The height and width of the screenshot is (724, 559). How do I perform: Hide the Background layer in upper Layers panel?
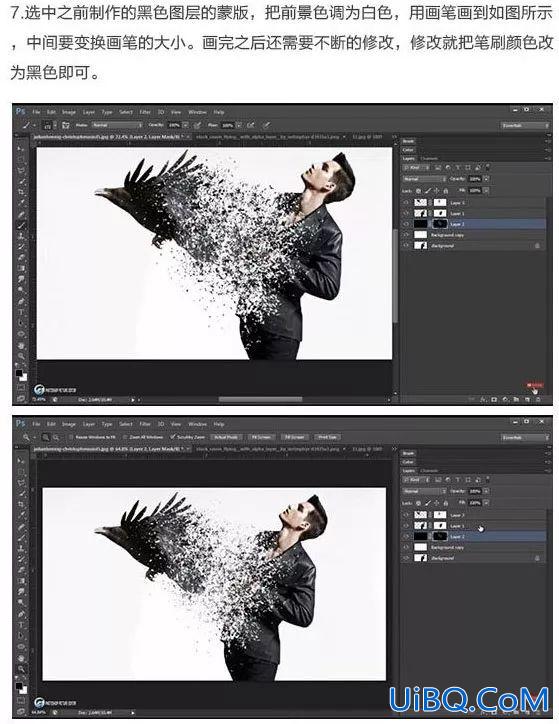(406, 246)
